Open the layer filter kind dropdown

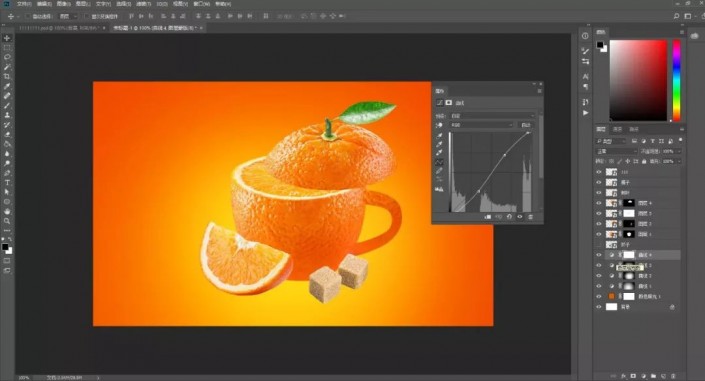click(611, 141)
